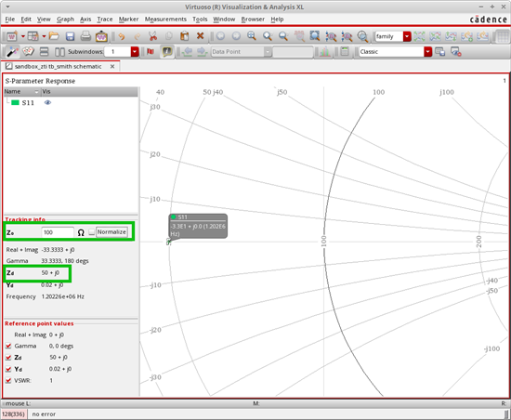This screenshot has height=420, width=511.
Task: Toggle the VSWR reference checkbox
Action: (8, 381)
